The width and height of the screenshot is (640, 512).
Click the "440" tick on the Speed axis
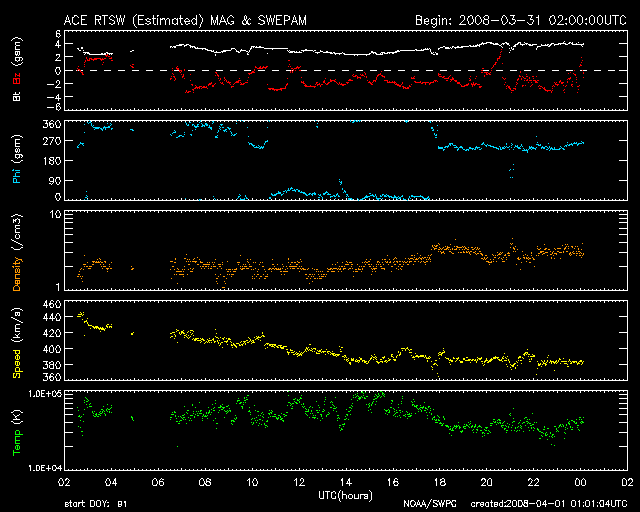(52, 317)
